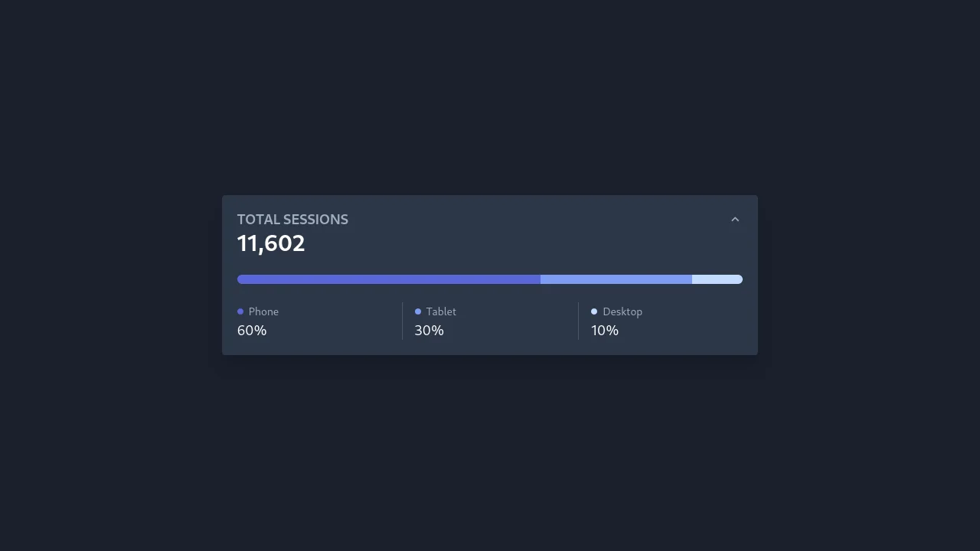Click the 11,602 session count
980x551 pixels.
click(x=271, y=243)
